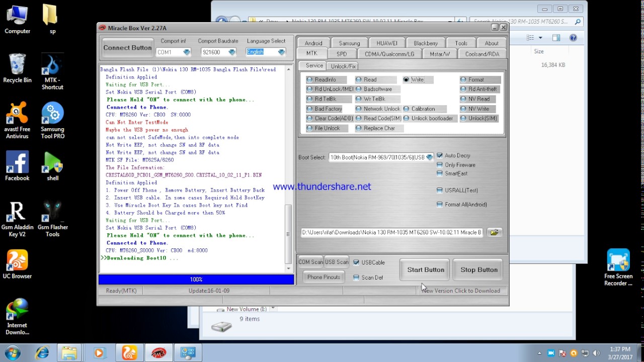Enable the USRALL(Test) checkbox
The height and width of the screenshot is (362, 644).
click(457, 190)
